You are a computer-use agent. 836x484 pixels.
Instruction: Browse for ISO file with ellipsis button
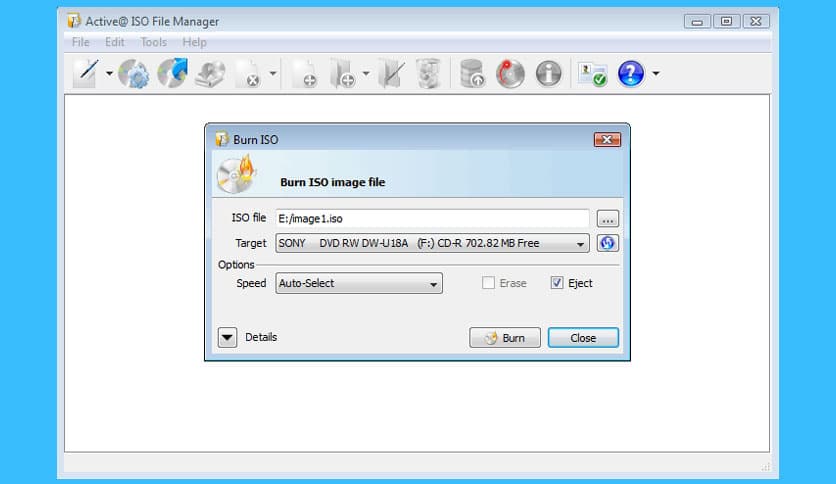607,219
